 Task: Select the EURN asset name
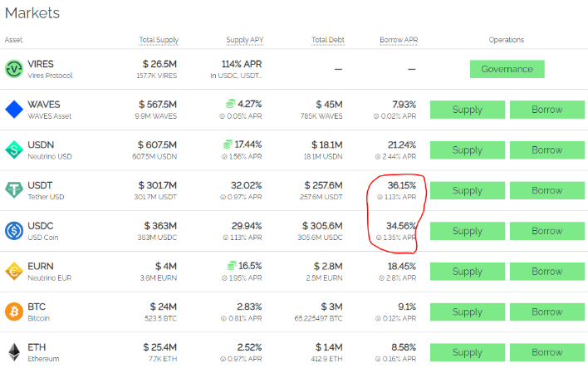(x=41, y=267)
